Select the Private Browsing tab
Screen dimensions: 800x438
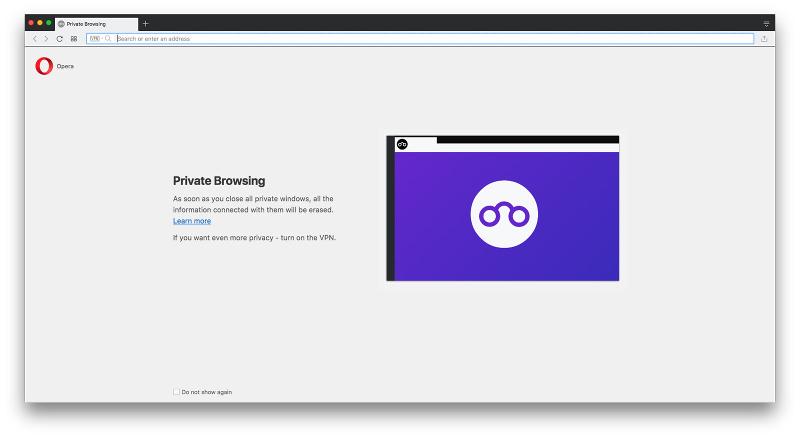pyautogui.click(x=96, y=24)
